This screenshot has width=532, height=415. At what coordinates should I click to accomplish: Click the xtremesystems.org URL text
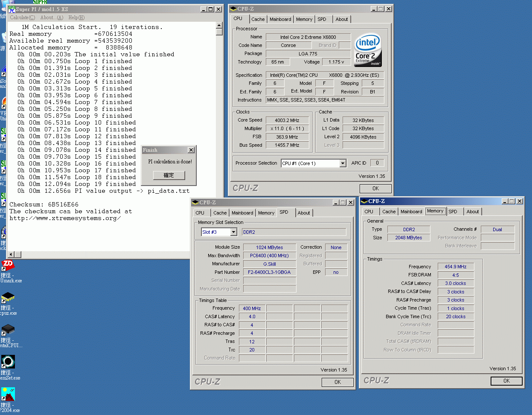[x=65, y=218]
